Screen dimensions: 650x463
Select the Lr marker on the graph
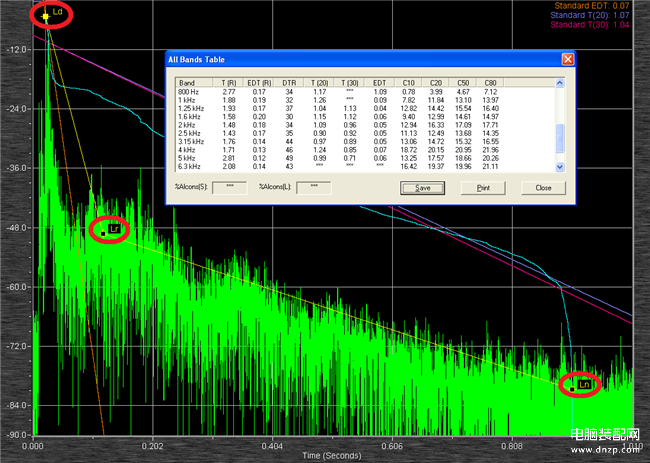[104, 232]
